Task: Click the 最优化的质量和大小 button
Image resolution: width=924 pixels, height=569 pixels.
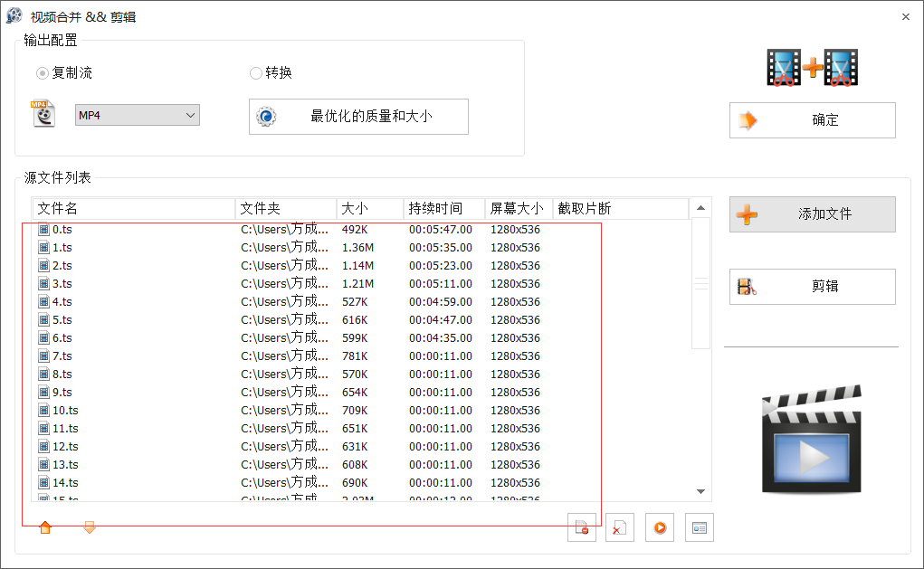Action: (x=359, y=117)
